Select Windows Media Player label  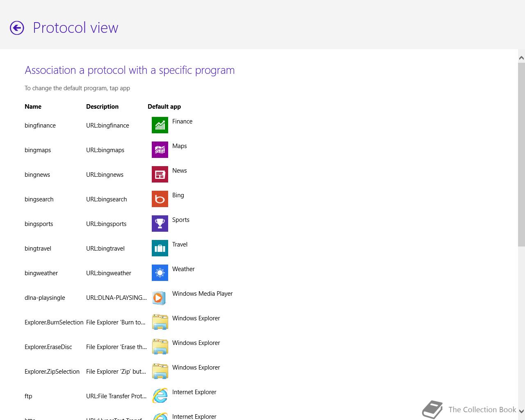(202, 294)
